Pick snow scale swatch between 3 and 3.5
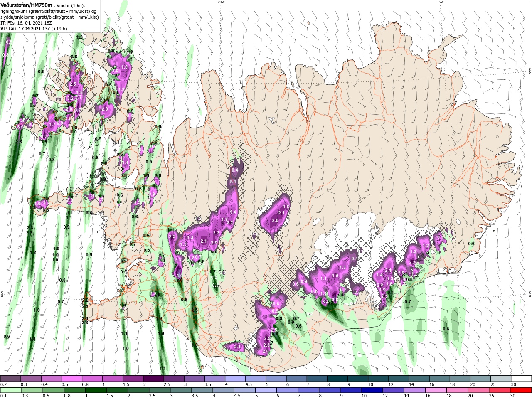This screenshot has width=532, height=399. [194, 379]
